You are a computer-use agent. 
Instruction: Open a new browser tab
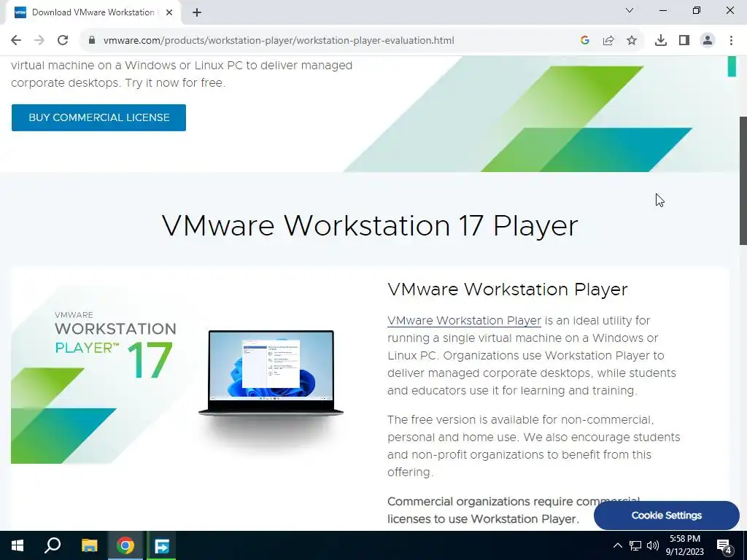tap(197, 12)
